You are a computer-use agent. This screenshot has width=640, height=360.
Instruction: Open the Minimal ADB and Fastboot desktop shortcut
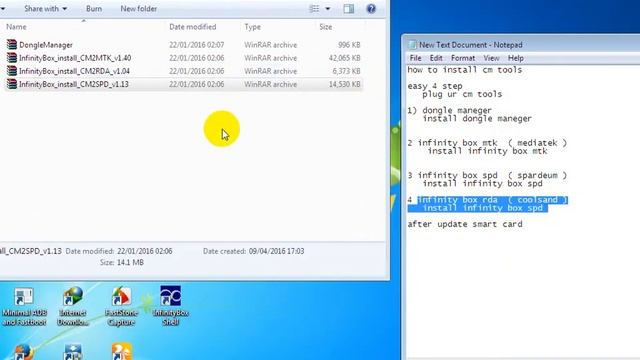(24, 306)
